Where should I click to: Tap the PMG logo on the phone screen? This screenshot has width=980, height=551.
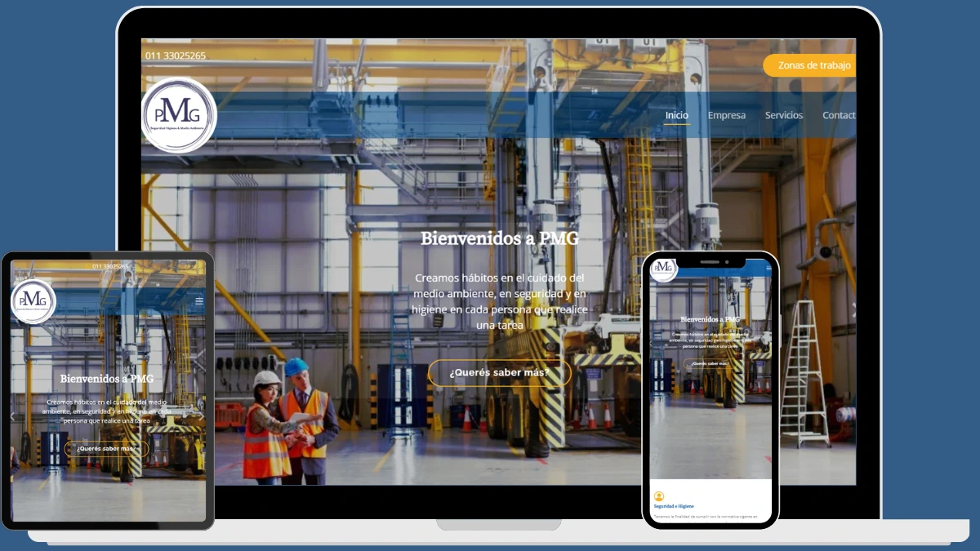pyautogui.click(x=665, y=270)
